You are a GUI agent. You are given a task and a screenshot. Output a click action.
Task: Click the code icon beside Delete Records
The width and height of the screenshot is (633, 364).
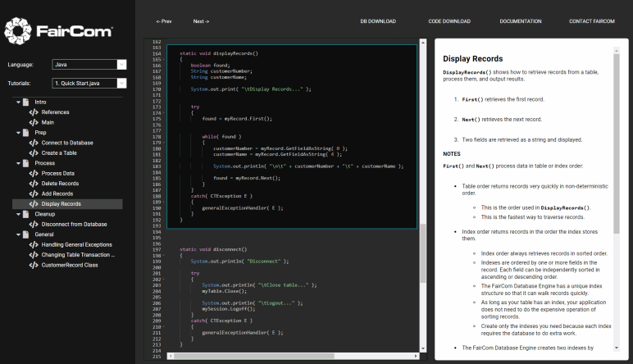point(34,184)
